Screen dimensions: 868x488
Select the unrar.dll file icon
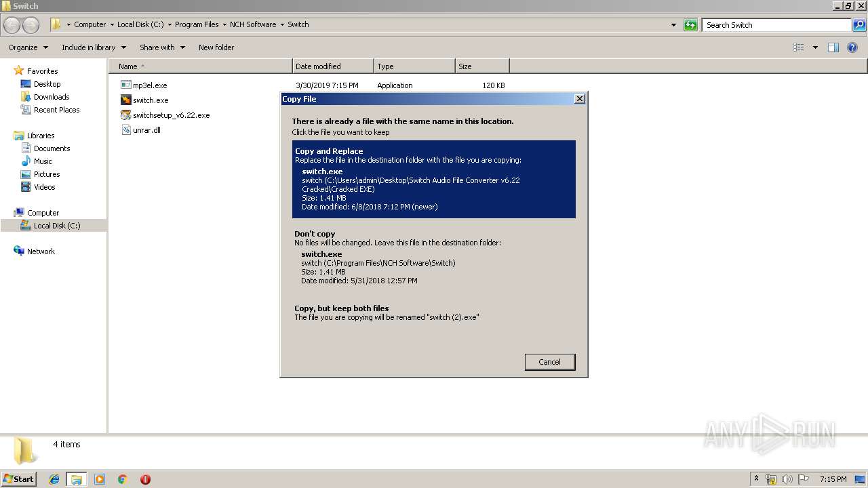click(x=125, y=130)
